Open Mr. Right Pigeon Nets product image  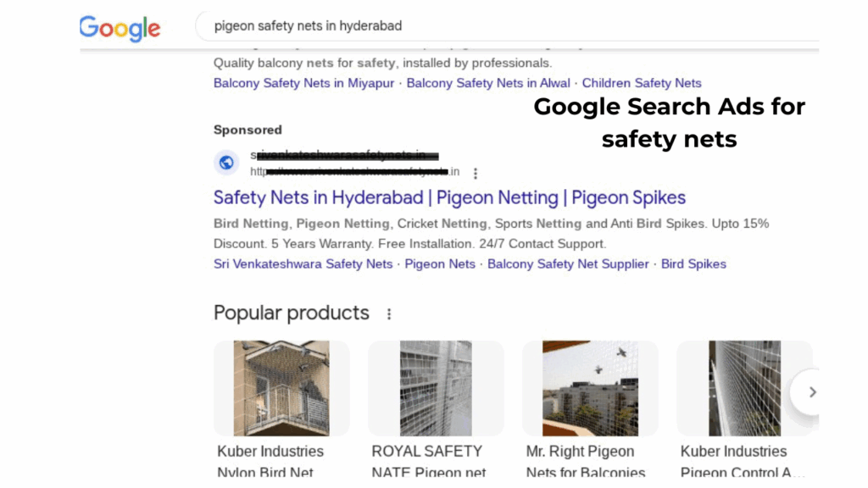[x=590, y=388]
